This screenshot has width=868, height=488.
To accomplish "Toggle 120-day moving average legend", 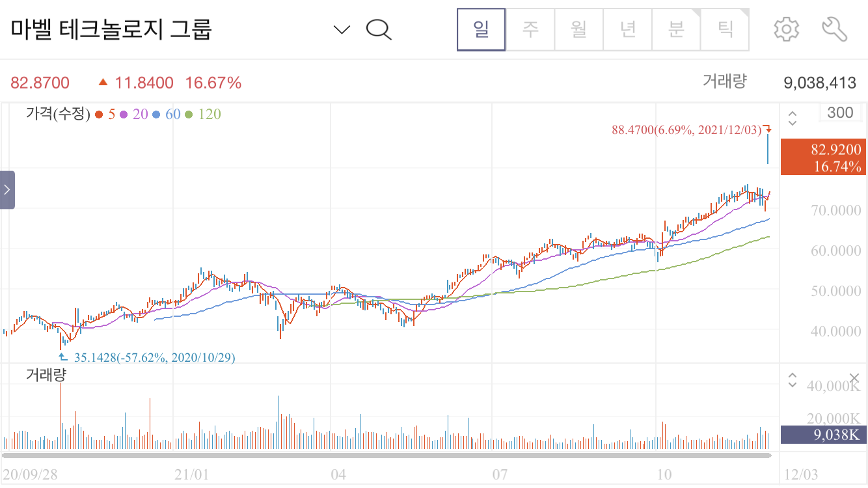I will (x=203, y=115).
